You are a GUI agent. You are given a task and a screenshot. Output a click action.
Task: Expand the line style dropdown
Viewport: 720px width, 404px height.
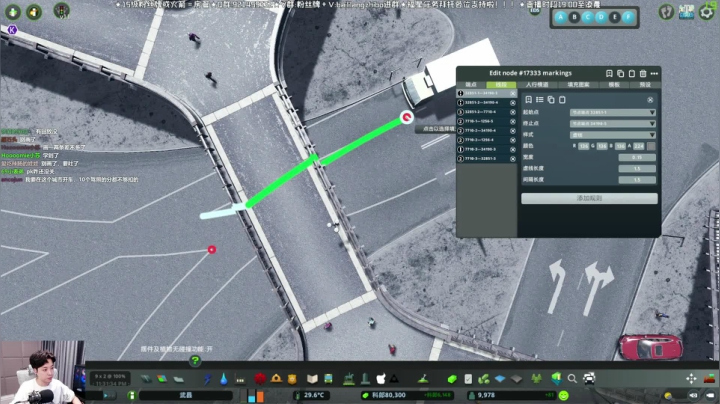click(613, 135)
